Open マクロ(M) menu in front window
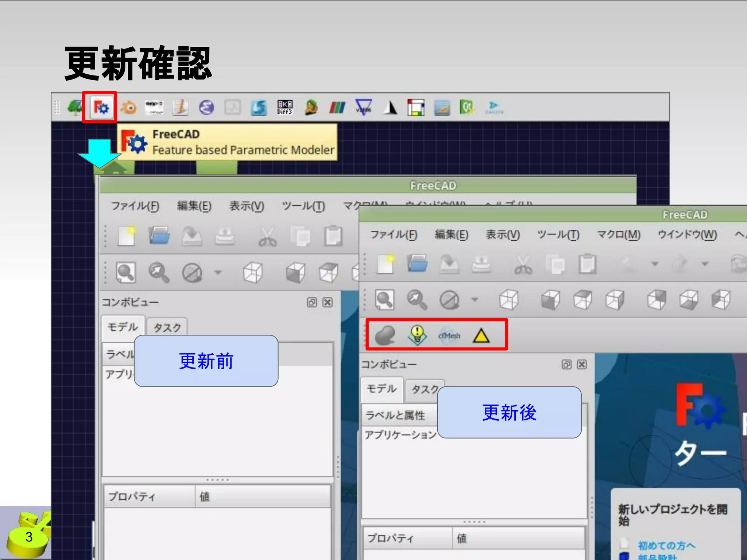Screen dimensions: 747x560 coord(619,234)
